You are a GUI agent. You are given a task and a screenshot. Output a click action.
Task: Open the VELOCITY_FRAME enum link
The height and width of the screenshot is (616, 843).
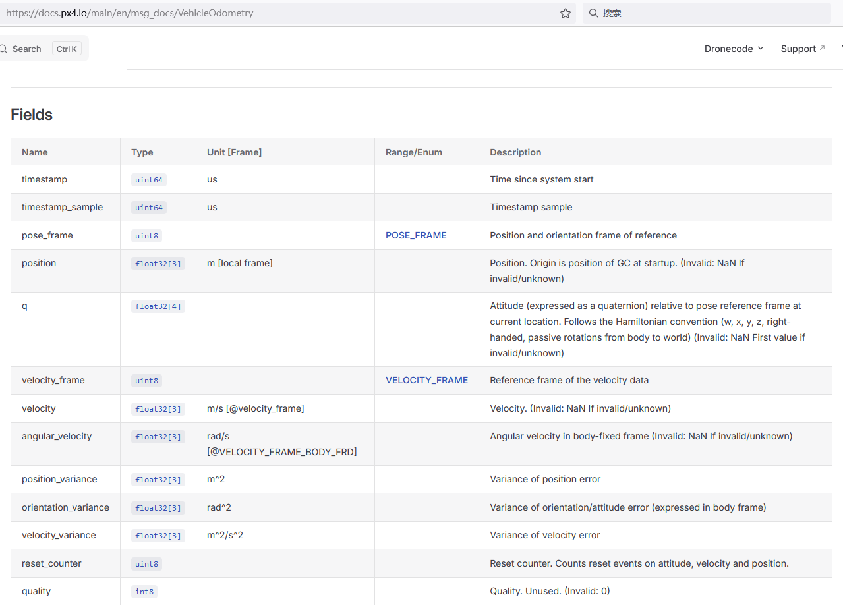tap(426, 380)
